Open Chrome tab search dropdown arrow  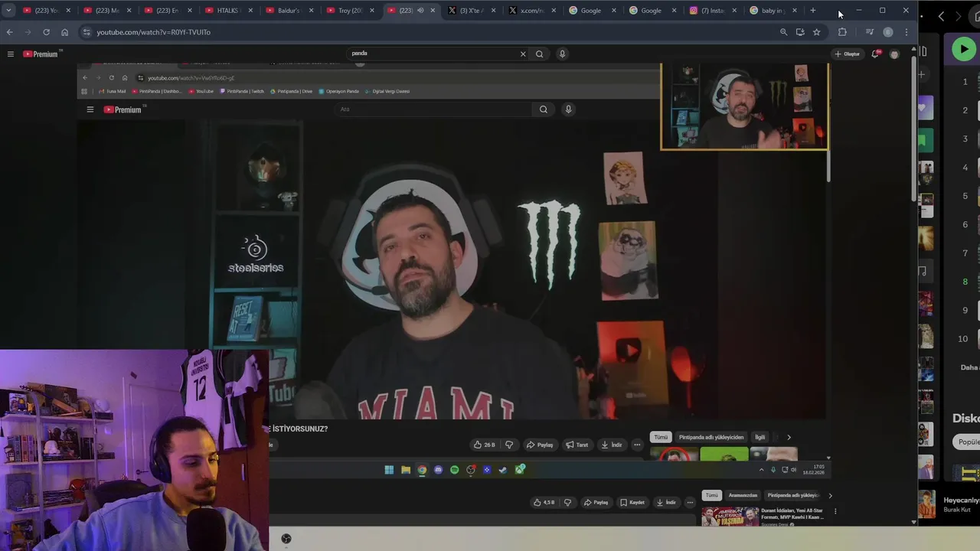(x=8, y=11)
